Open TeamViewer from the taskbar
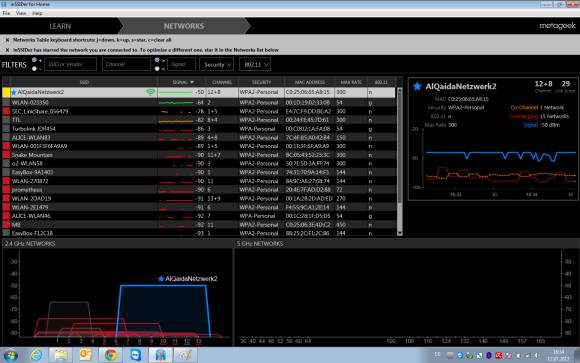The height and width of the screenshot is (363, 580). pos(136,355)
